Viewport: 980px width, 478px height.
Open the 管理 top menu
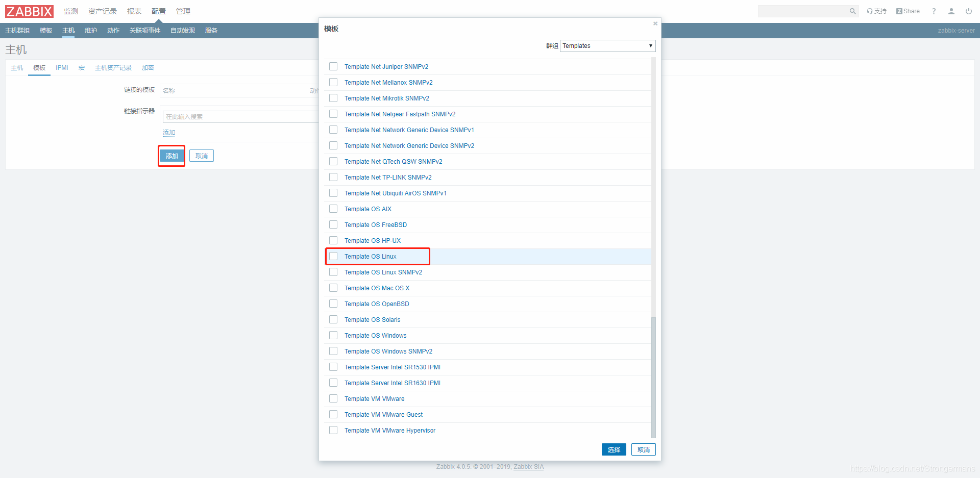point(183,11)
